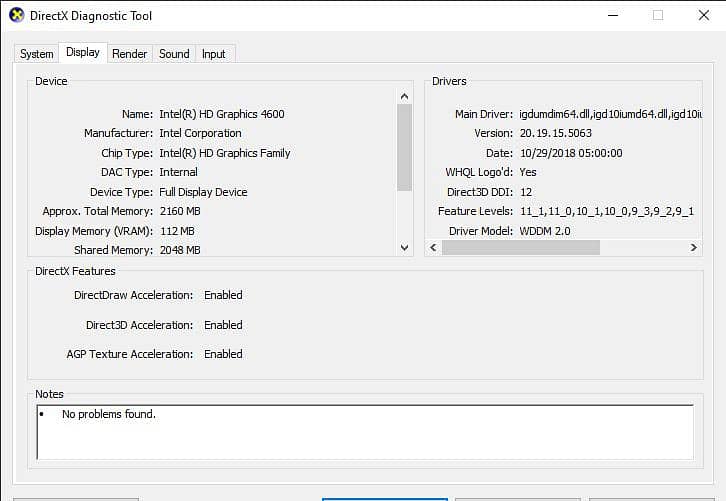Select chip type 'Intel(R) HD Graphics Family'
Screen dimensions: 726x501
225,153
